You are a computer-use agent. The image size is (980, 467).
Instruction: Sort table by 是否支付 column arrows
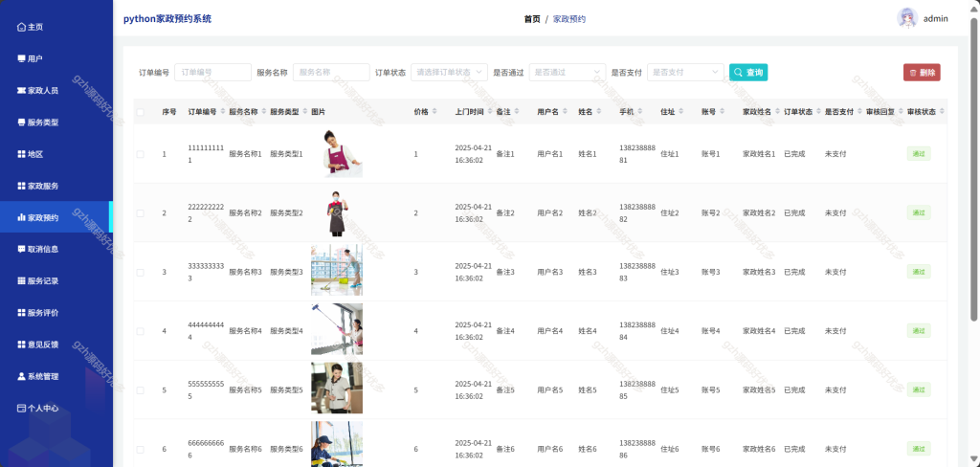pyautogui.click(x=859, y=112)
